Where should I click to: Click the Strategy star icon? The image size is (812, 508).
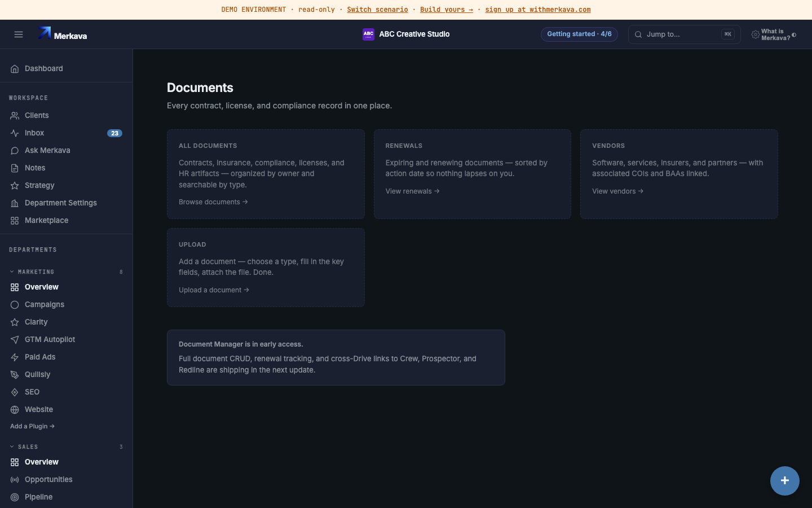[x=15, y=186]
